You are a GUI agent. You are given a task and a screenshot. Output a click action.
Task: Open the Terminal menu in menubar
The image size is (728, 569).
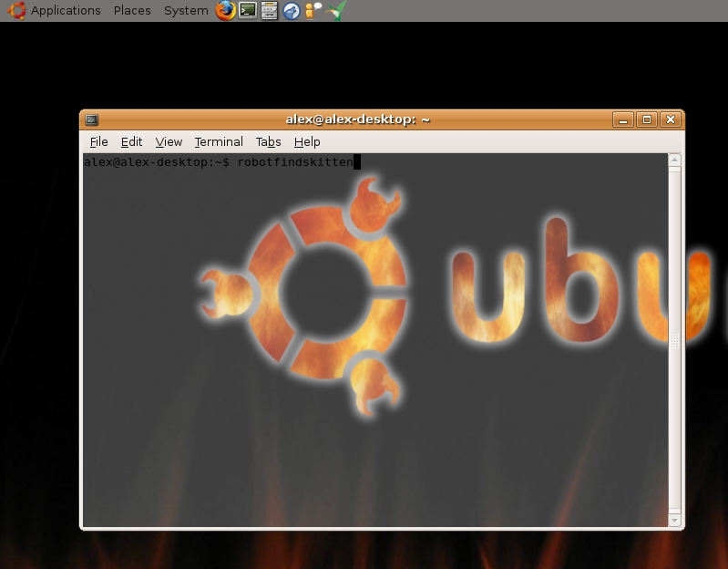click(x=219, y=141)
